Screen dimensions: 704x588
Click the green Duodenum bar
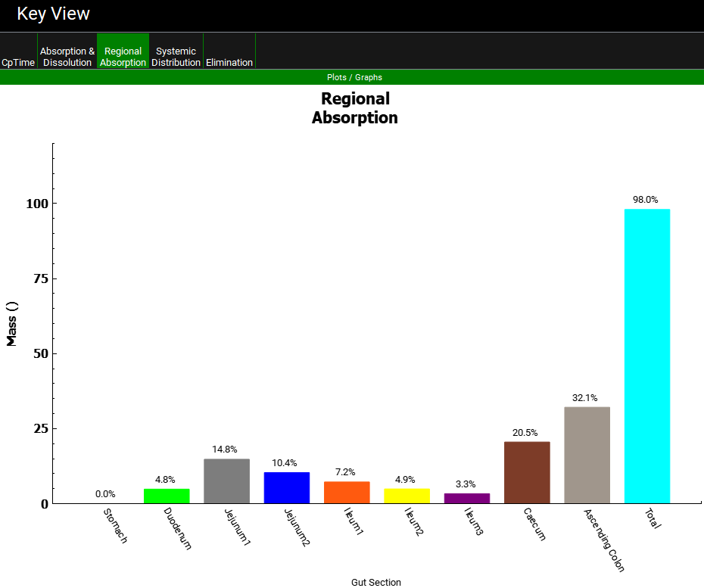click(167, 496)
